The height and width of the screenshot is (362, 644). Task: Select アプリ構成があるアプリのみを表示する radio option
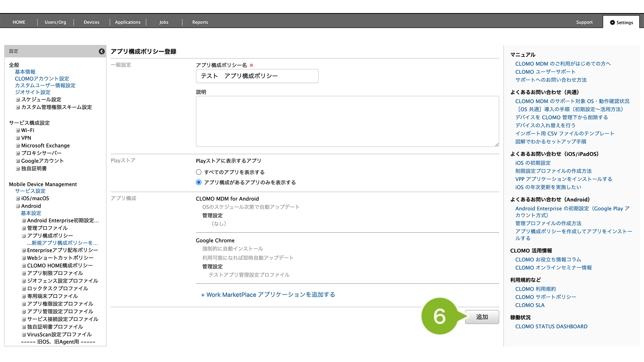[x=199, y=182]
